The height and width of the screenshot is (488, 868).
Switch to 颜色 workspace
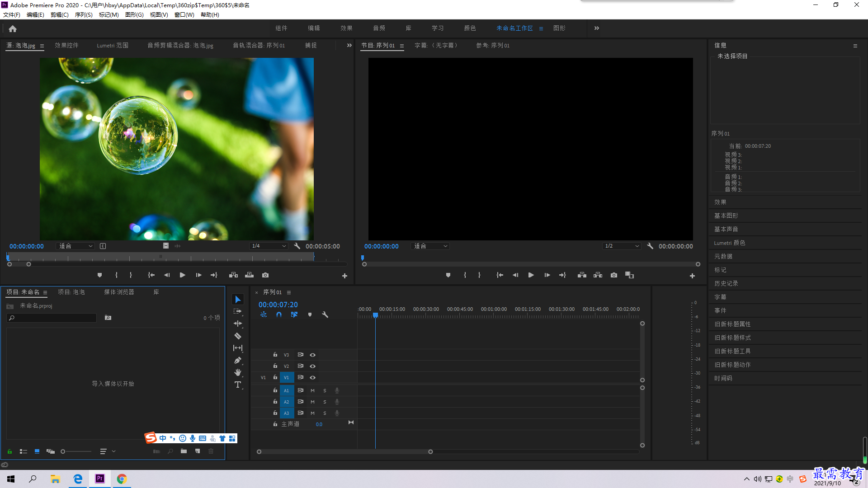[x=470, y=28]
